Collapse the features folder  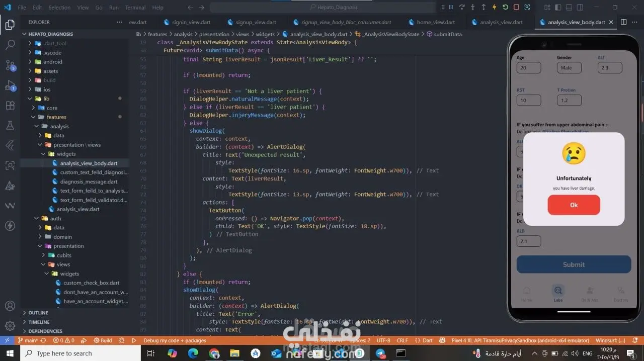(x=74, y=117)
